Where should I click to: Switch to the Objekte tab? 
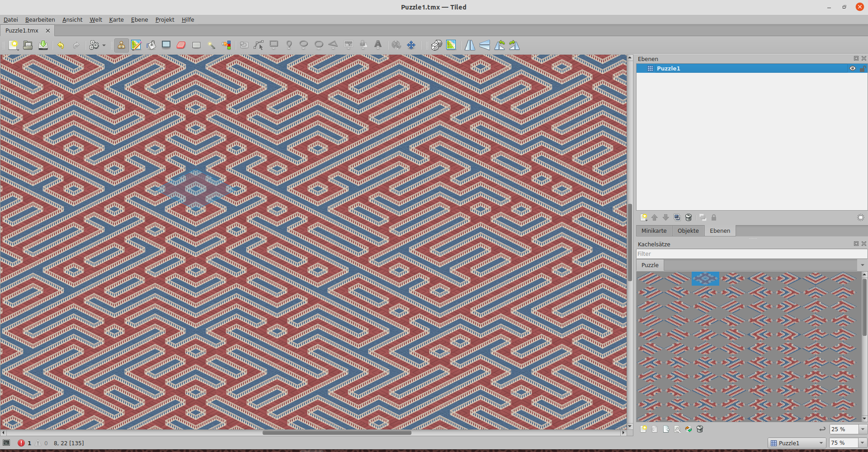(x=688, y=231)
